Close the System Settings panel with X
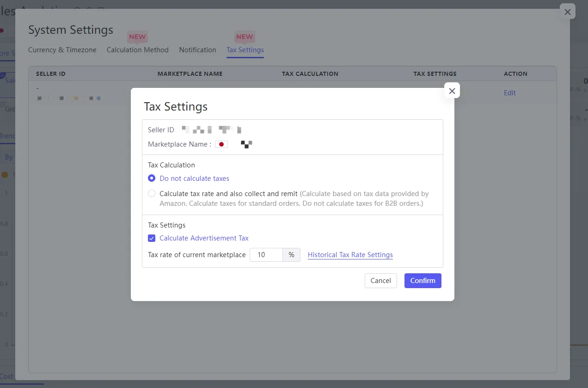 (568, 12)
